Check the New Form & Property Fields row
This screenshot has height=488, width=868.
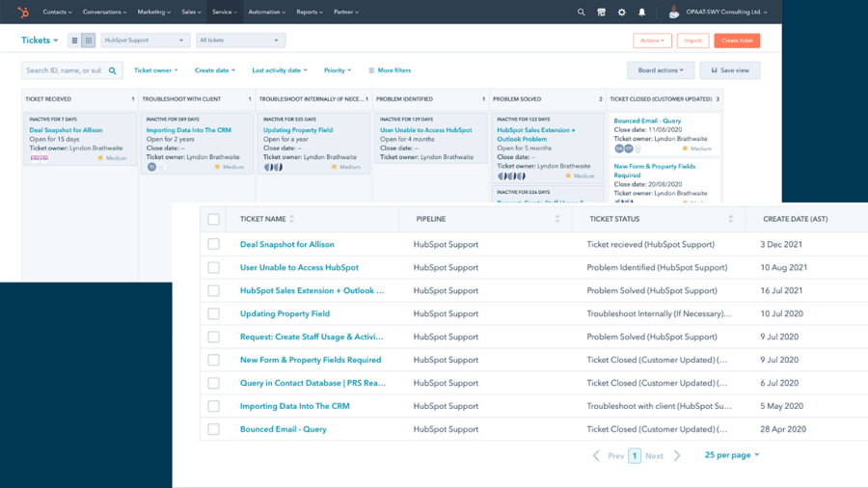(x=214, y=360)
